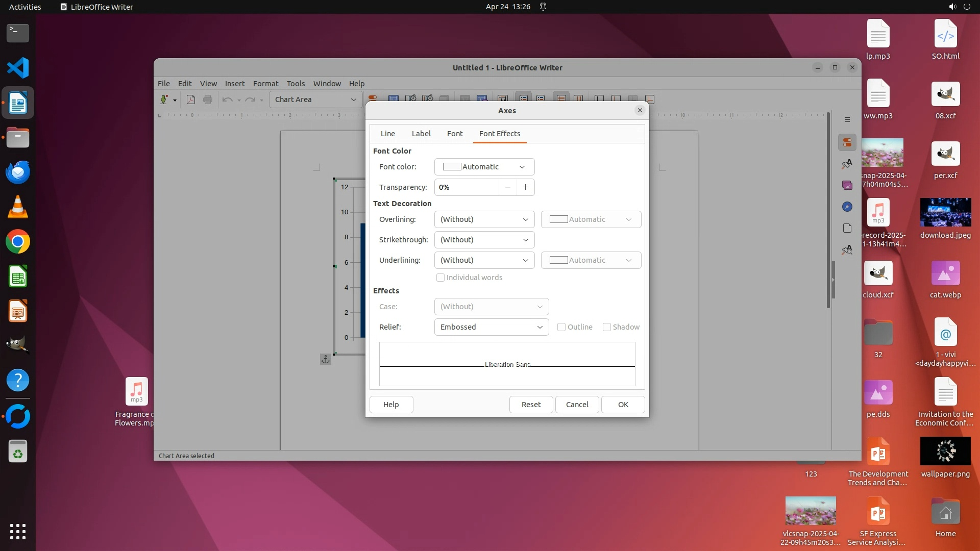The width and height of the screenshot is (980, 551).
Task: Expand the Chart Area element selector
Action: tap(353, 99)
